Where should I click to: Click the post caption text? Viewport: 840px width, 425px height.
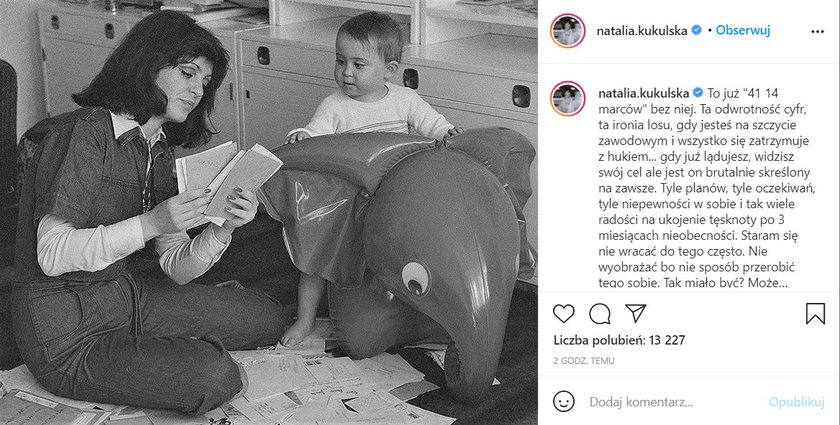[705, 188]
